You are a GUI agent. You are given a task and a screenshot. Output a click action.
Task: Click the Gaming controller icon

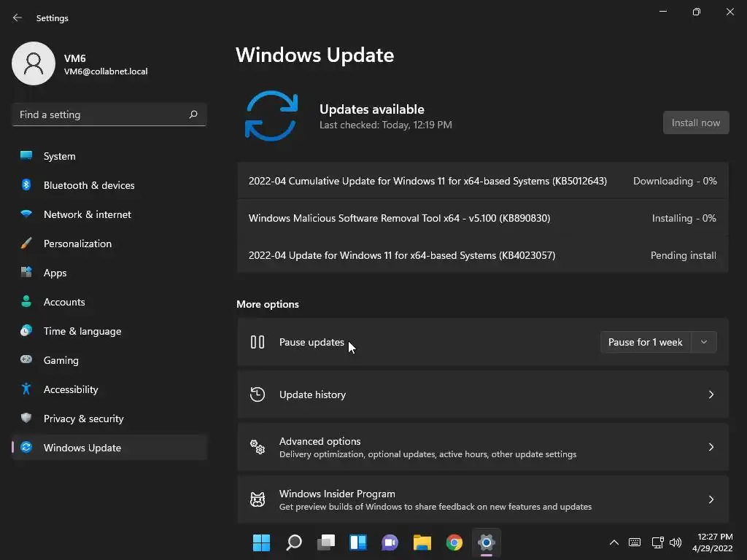(x=26, y=359)
